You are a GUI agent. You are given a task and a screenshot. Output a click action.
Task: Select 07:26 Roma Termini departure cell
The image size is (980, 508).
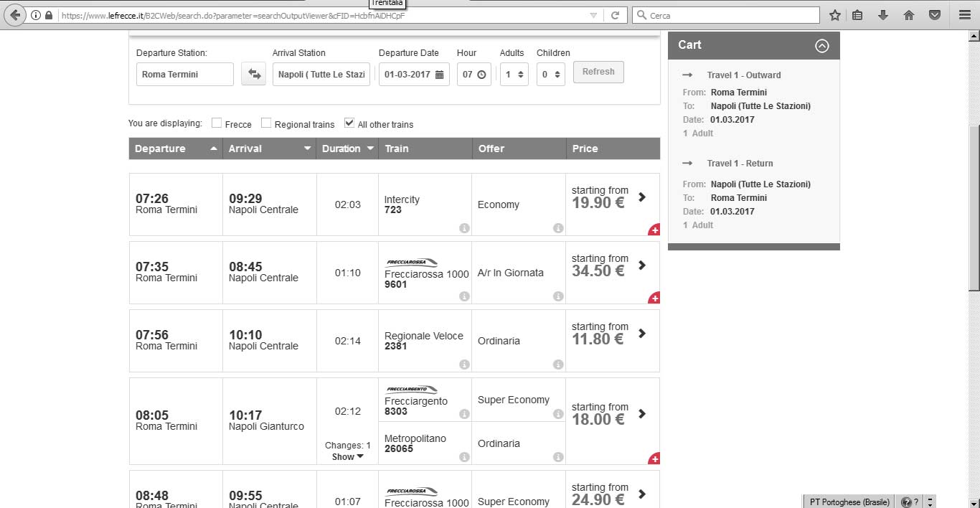(x=176, y=204)
